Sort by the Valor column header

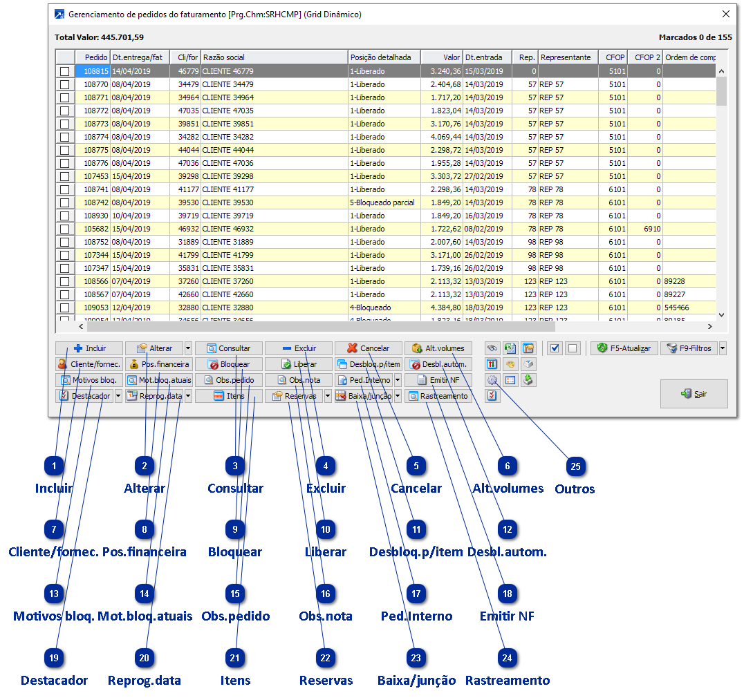[x=441, y=57]
